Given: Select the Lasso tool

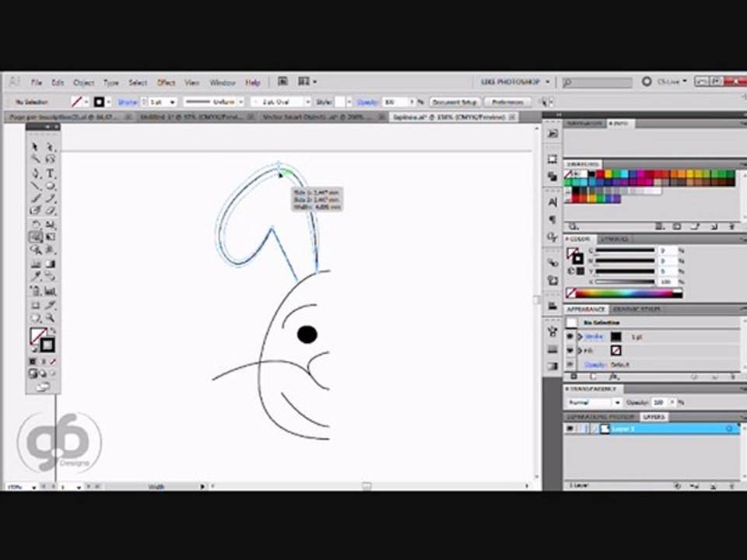Looking at the screenshot, I should point(50,159).
